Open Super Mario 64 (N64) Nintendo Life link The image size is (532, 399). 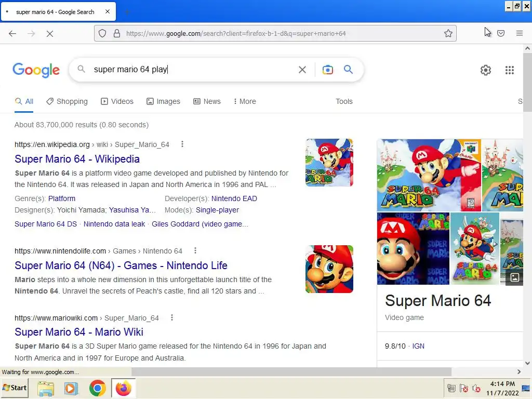(x=121, y=265)
